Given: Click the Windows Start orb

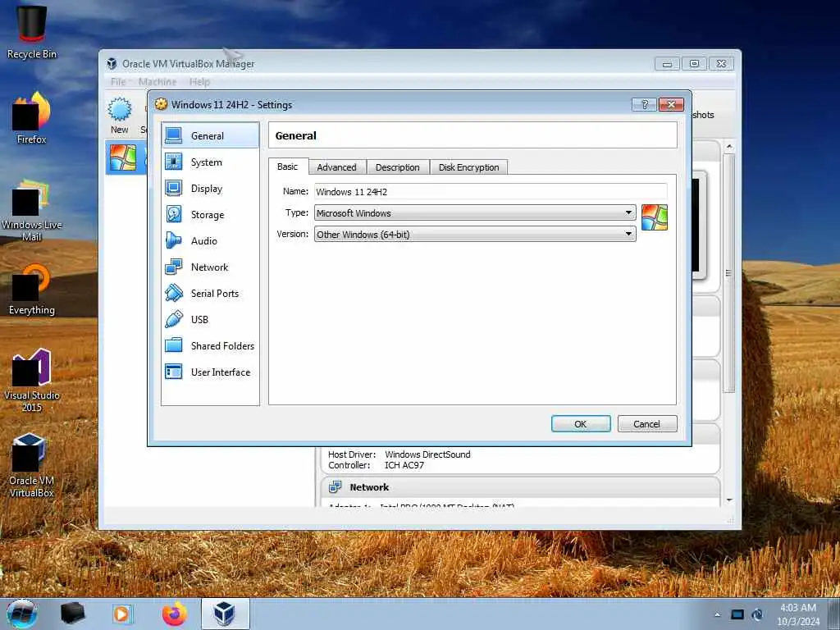Looking at the screenshot, I should coord(22,614).
